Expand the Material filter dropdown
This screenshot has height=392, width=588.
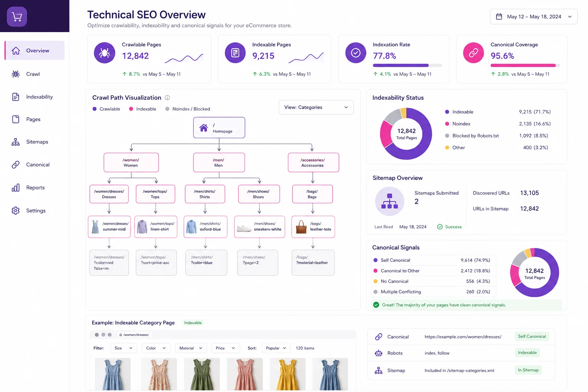[191, 348]
